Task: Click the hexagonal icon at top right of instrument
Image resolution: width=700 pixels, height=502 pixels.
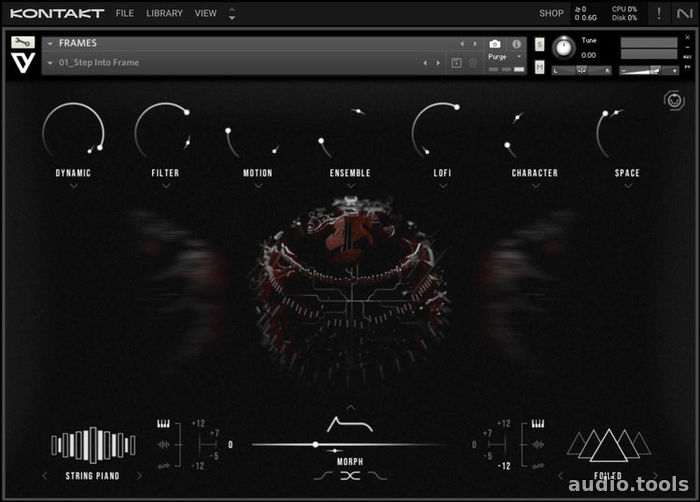Action: [674, 100]
